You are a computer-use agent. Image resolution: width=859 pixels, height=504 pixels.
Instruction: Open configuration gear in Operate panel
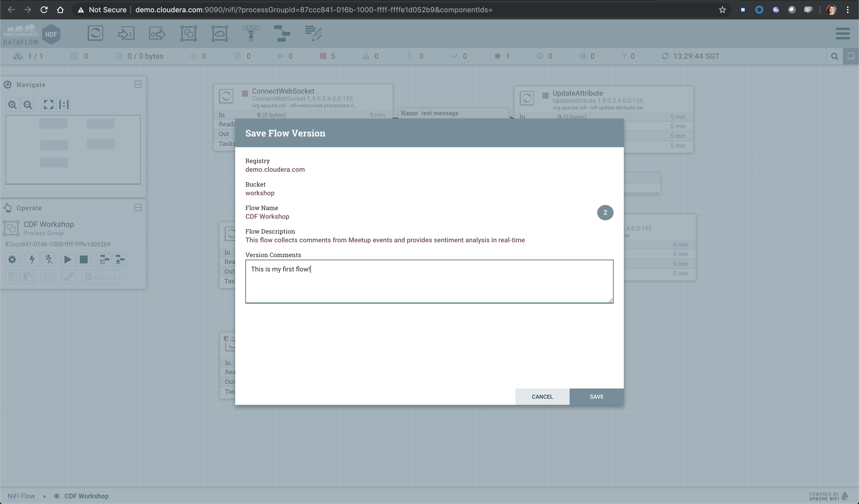tap(12, 260)
